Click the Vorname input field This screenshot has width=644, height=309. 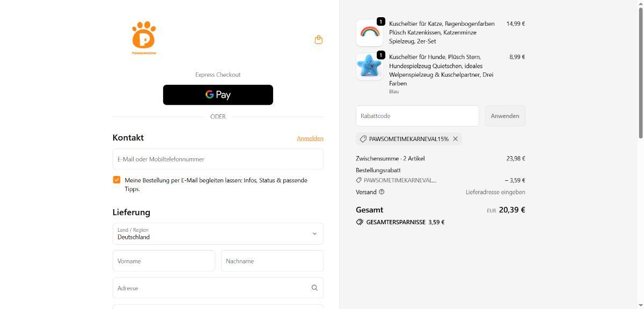[164, 261]
